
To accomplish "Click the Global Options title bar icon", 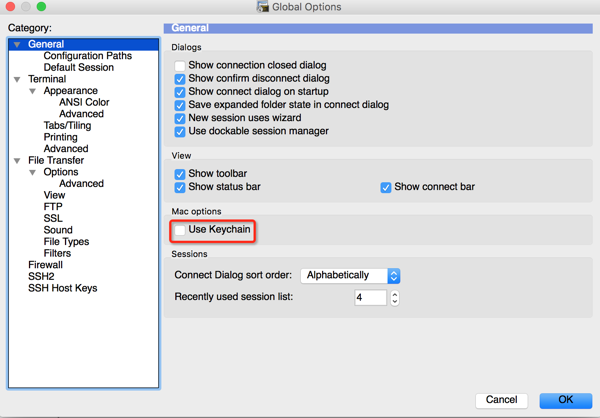I will pos(263,7).
